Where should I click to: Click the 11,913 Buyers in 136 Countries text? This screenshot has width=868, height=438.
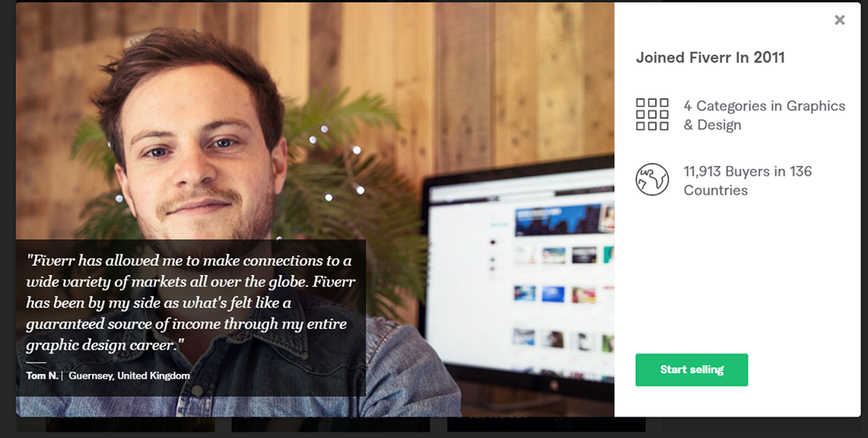point(748,180)
